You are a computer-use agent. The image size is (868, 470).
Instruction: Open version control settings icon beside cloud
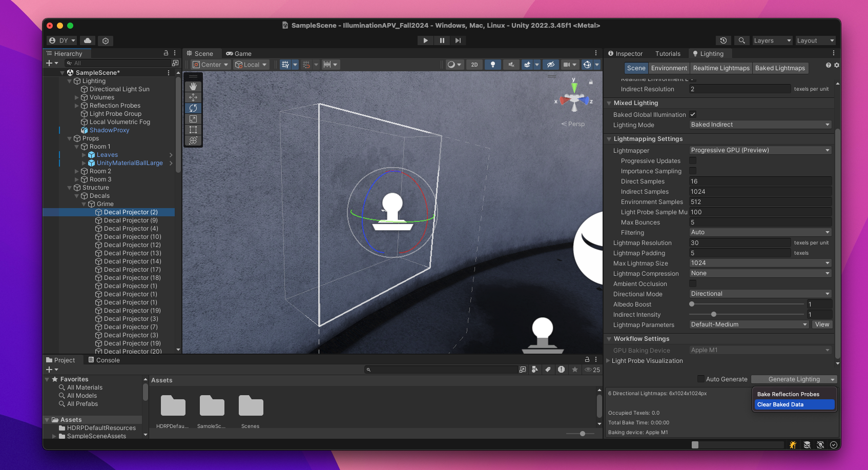106,40
